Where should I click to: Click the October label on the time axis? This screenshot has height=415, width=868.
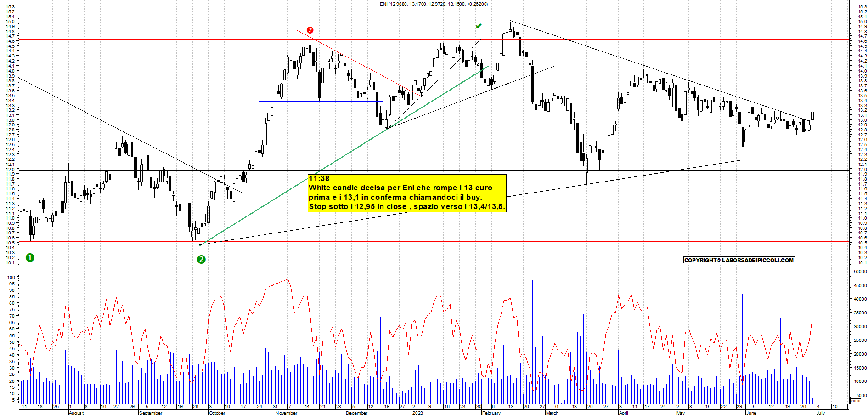click(x=217, y=413)
